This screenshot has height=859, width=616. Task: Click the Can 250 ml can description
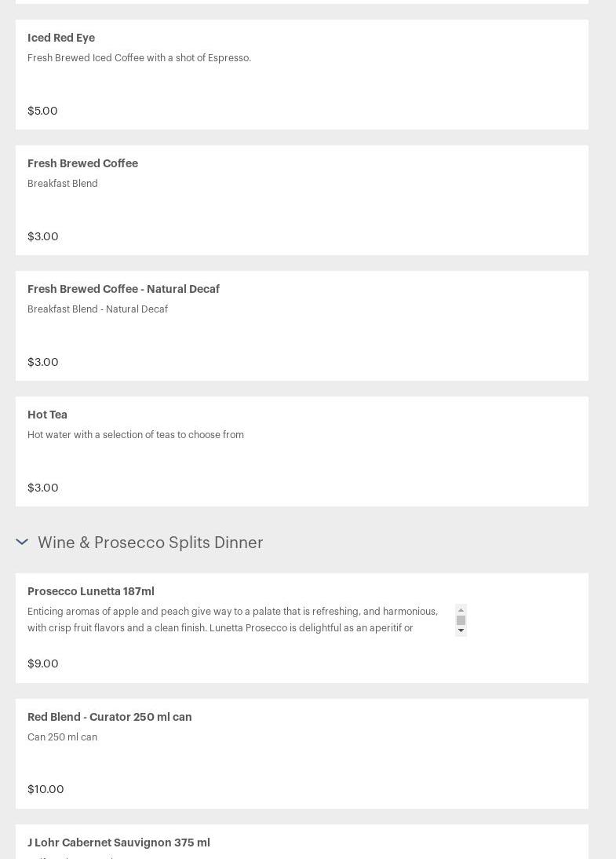(62, 737)
